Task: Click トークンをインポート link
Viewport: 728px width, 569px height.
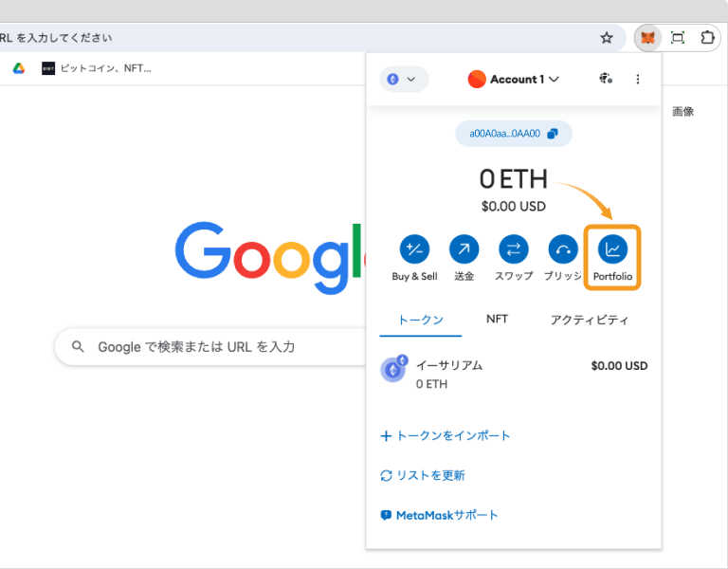Action: (x=446, y=435)
